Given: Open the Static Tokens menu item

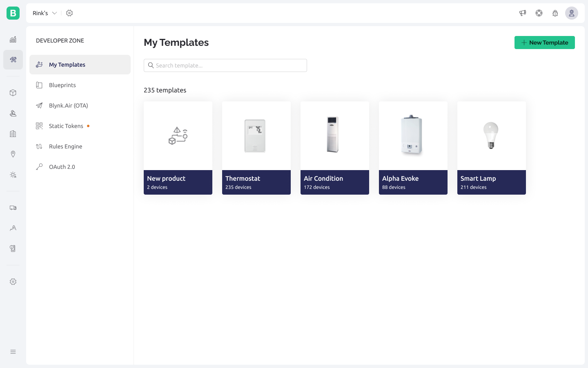Looking at the screenshot, I should pyautogui.click(x=66, y=126).
